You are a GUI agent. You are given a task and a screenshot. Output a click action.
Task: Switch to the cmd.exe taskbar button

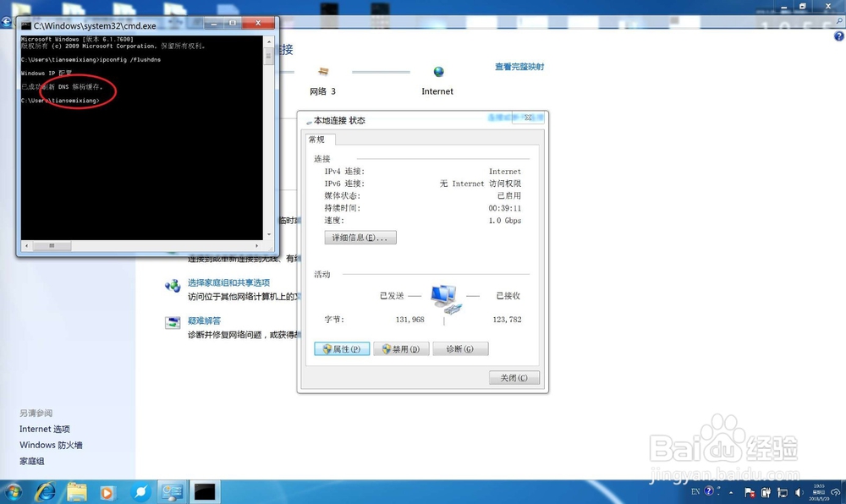click(205, 491)
